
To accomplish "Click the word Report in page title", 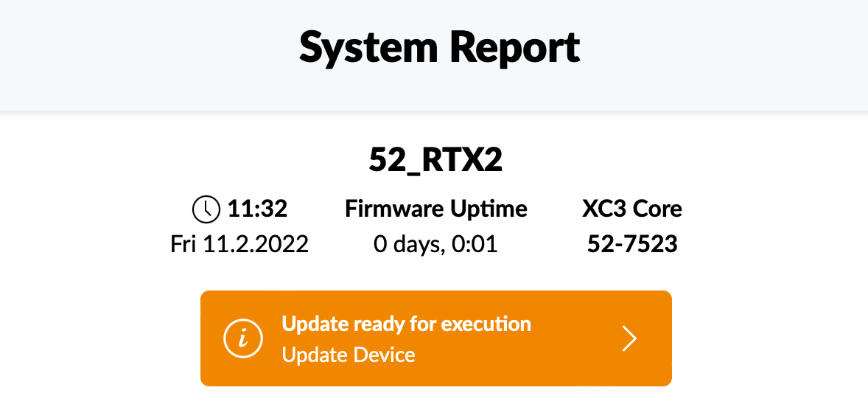I will click(514, 49).
